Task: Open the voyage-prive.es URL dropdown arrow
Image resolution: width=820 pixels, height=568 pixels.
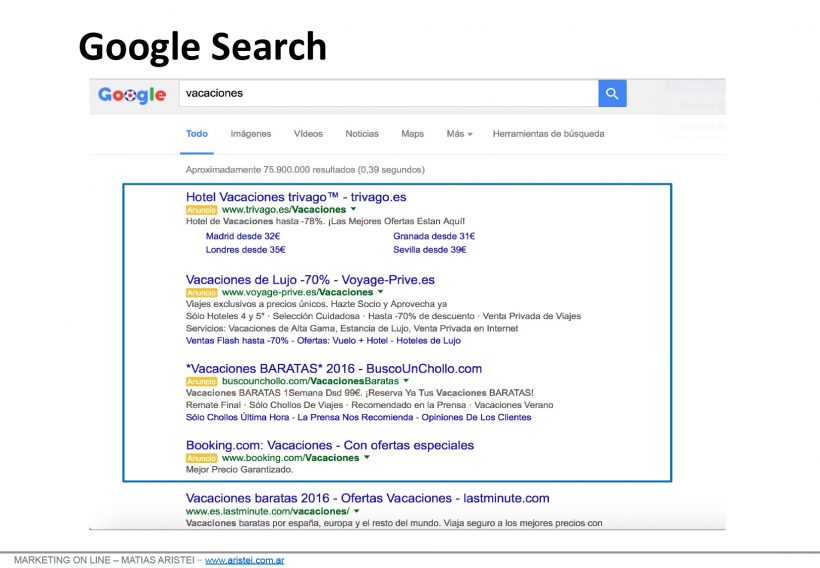Action: tap(380, 292)
